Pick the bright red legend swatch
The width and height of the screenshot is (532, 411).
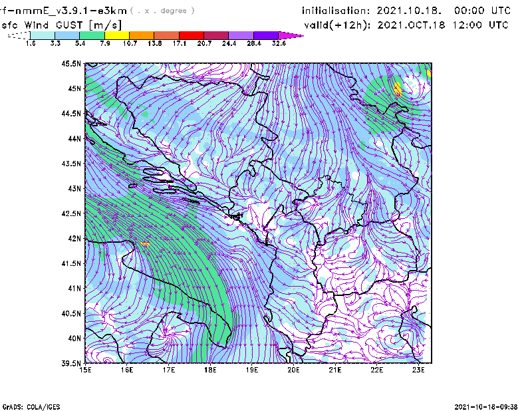point(192,35)
